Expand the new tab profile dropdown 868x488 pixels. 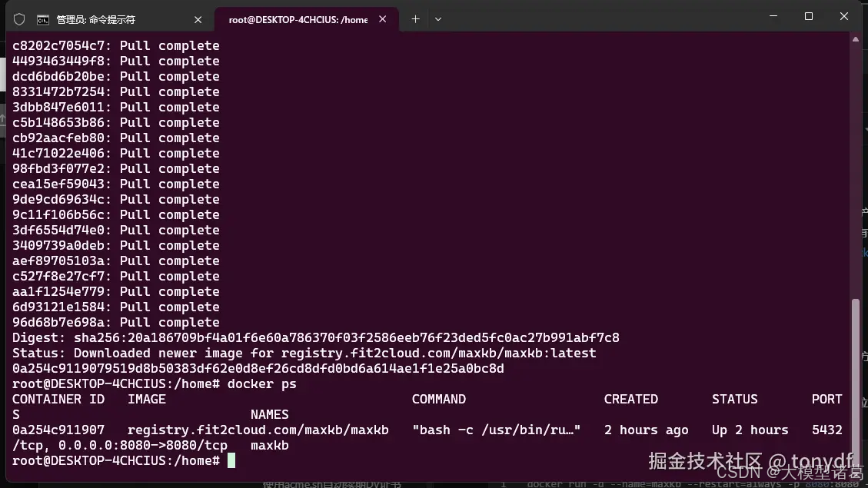point(438,19)
